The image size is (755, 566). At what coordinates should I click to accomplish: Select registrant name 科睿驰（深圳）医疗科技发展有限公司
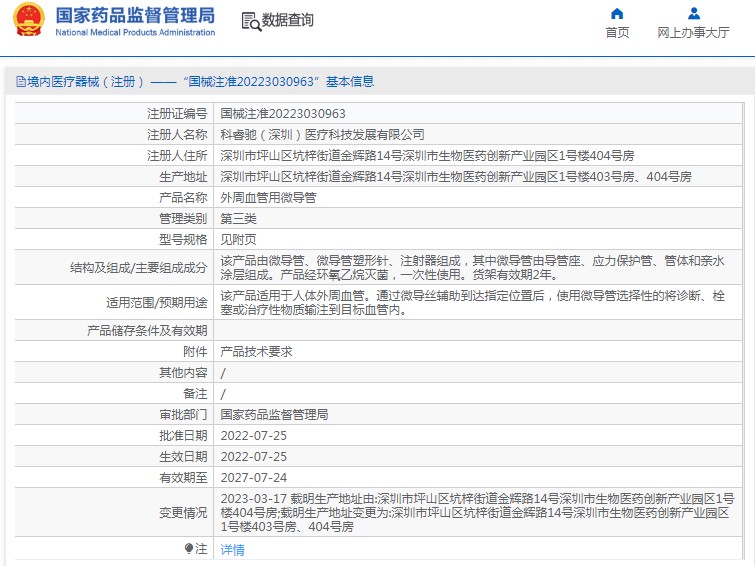pyautogui.click(x=323, y=135)
